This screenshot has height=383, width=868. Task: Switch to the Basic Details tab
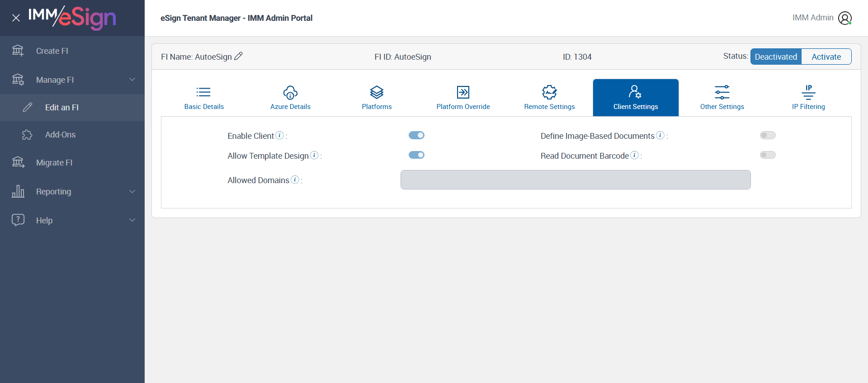(x=204, y=98)
